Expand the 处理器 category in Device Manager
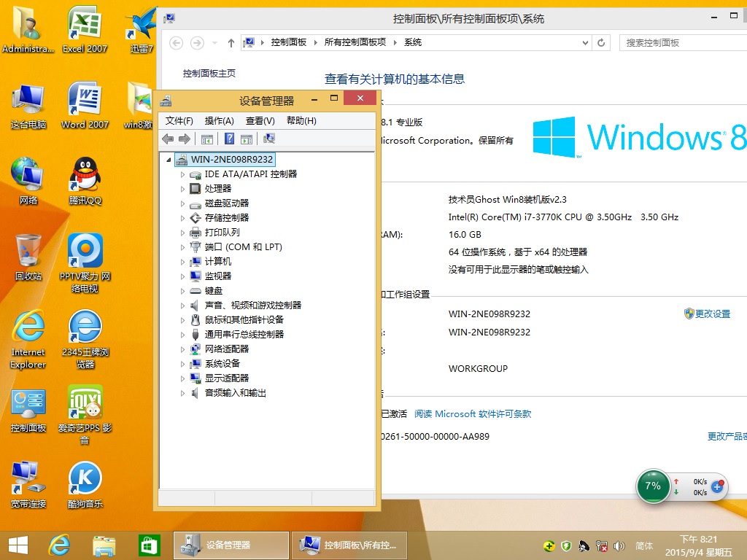 click(182, 188)
